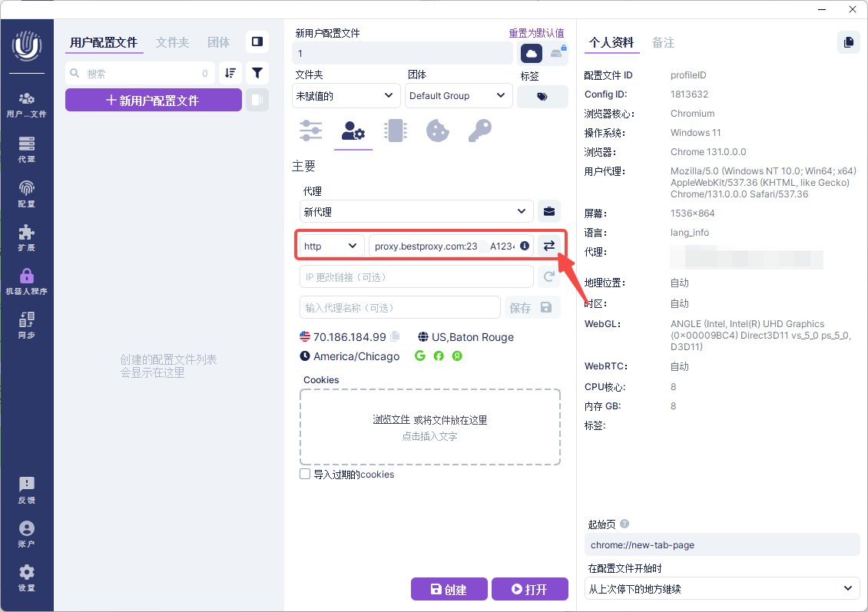Screen dimensions: 868x612
Task: Enable import expired cookies checkbox
Action: pos(305,475)
